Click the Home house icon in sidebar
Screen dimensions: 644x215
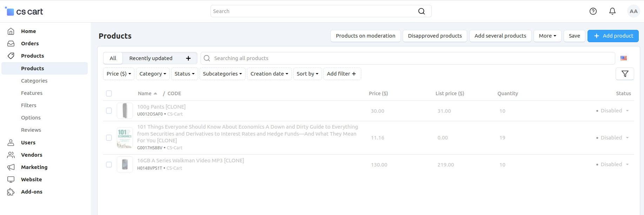[11, 31]
